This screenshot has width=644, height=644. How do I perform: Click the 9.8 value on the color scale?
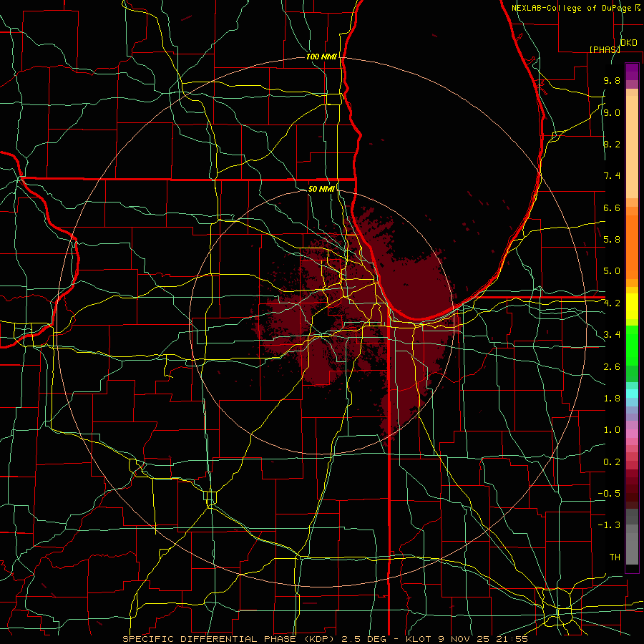[x=612, y=80]
